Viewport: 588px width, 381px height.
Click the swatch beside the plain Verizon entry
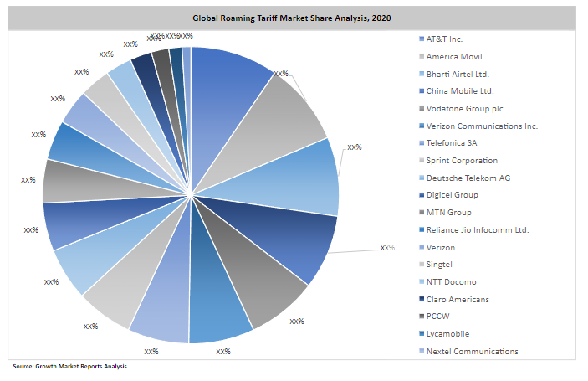[x=422, y=247]
